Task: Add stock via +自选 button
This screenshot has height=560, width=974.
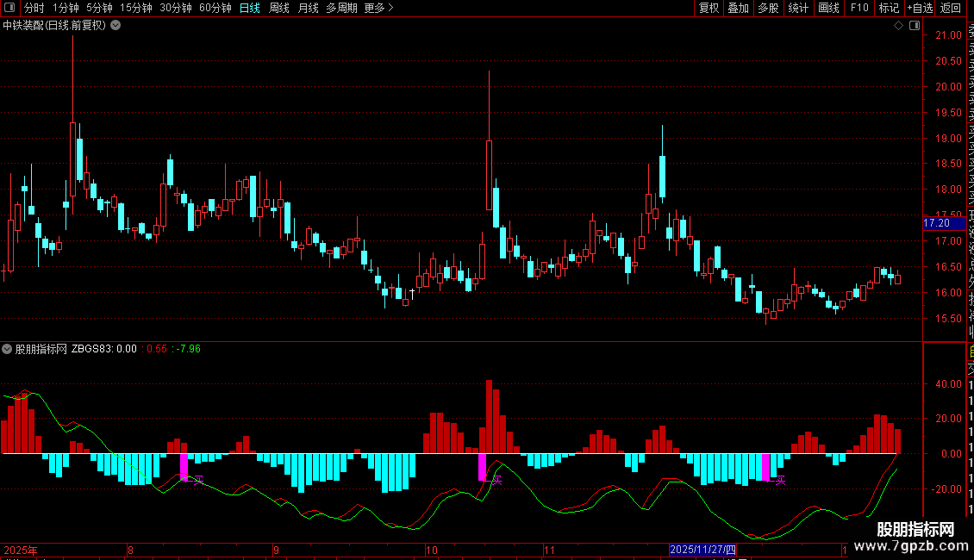Action: (x=920, y=8)
